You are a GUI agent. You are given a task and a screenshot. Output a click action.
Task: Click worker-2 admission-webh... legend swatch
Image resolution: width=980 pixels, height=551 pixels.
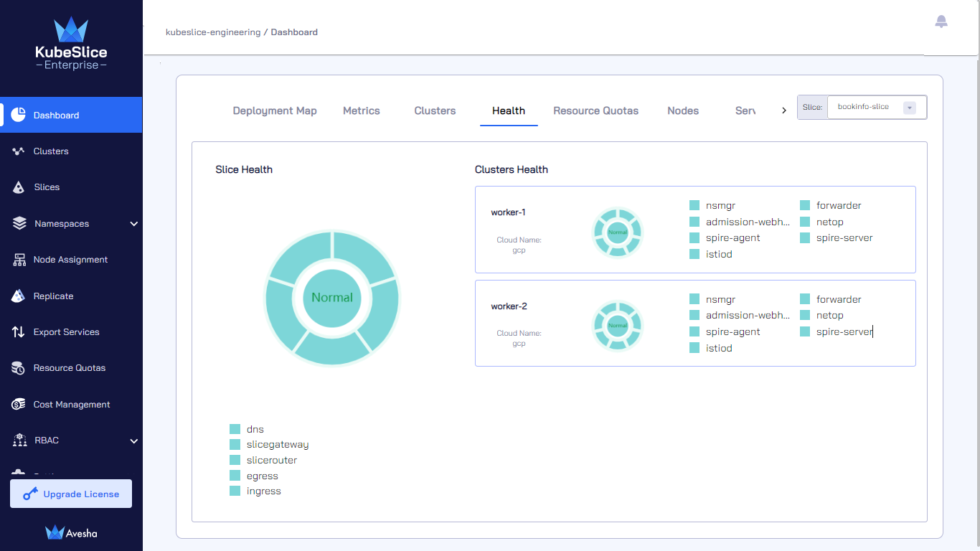(x=694, y=315)
